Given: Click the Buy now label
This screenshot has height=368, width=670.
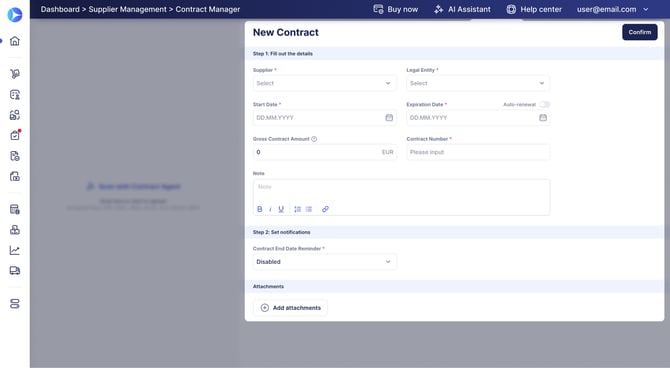Looking at the screenshot, I should click(403, 9).
